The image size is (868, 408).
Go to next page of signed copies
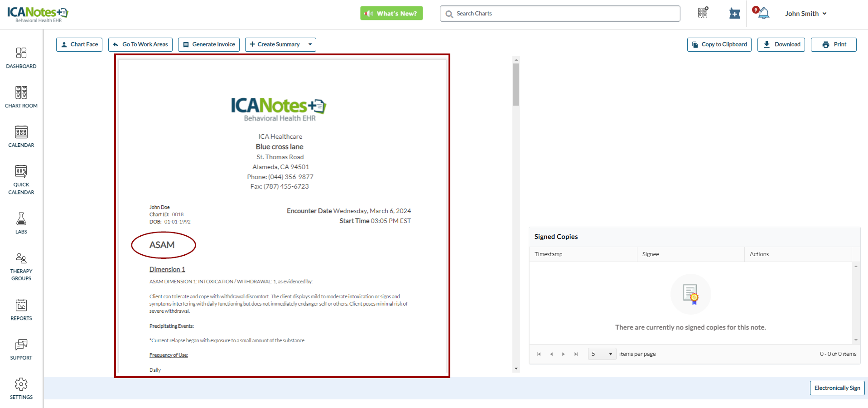pos(564,354)
